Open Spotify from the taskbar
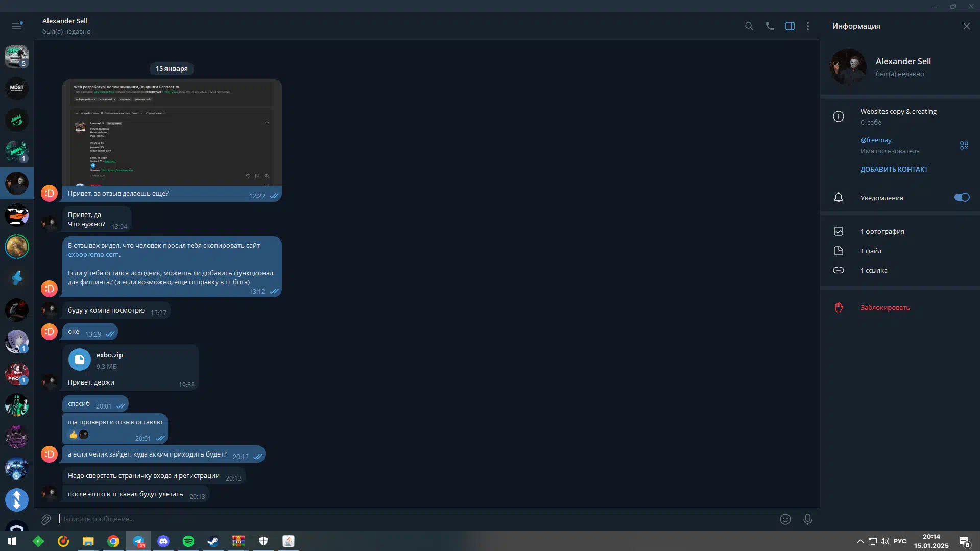 (188, 541)
